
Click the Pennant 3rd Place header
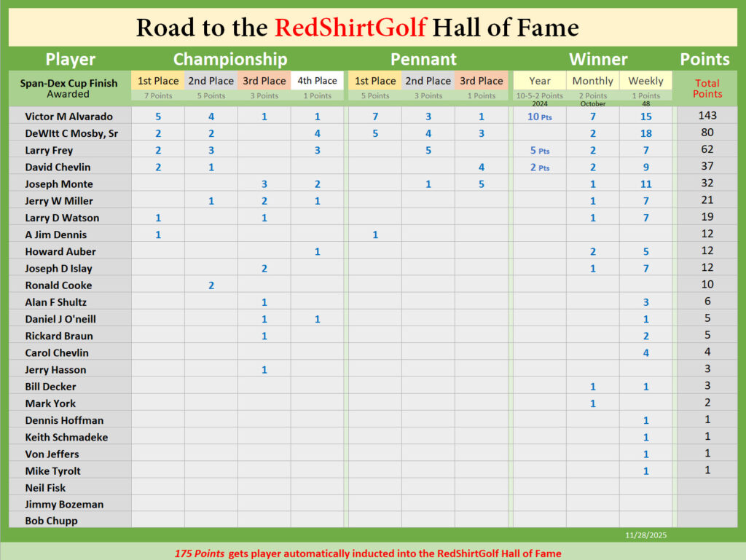tap(481, 81)
